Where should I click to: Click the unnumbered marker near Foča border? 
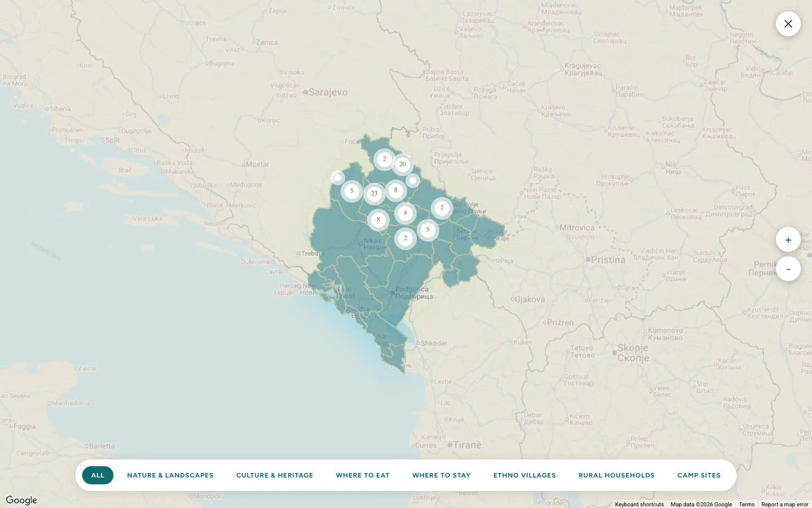337,178
